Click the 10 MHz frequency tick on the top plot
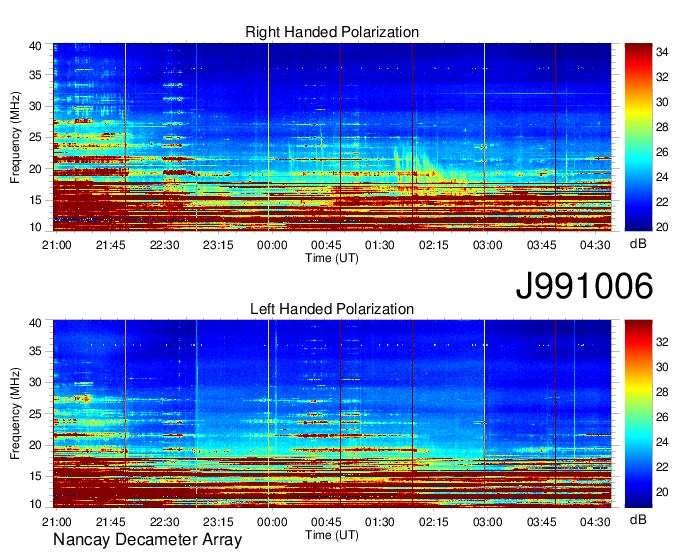Screen dimensions: 680x552 36,227
